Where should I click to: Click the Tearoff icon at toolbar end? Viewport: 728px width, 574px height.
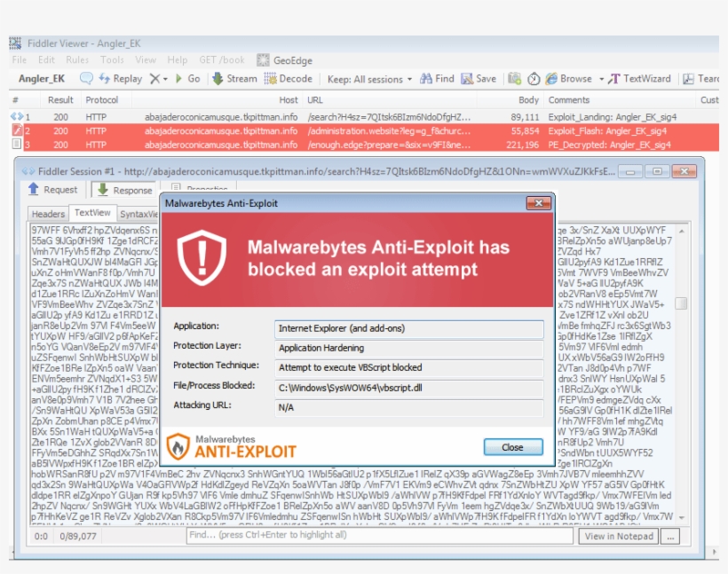(x=689, y=77)
